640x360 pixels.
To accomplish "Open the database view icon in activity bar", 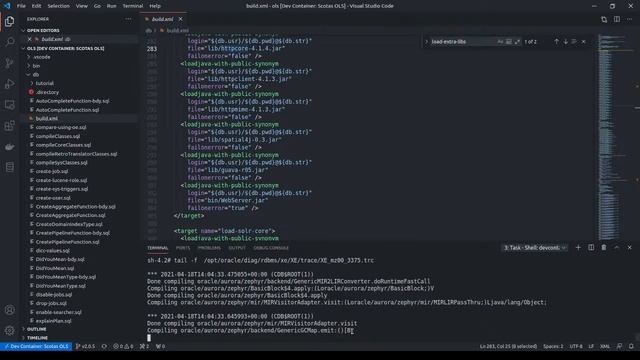I will [9, 167].
